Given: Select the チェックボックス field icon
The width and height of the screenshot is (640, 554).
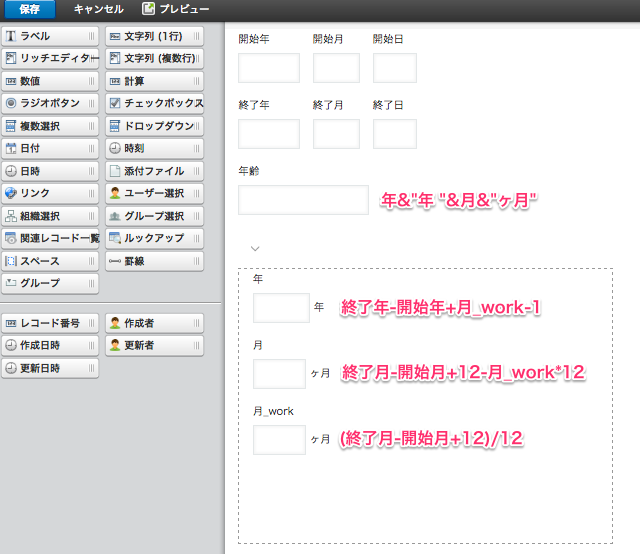Looking at the screenshot, I should (x=115, y=103).
